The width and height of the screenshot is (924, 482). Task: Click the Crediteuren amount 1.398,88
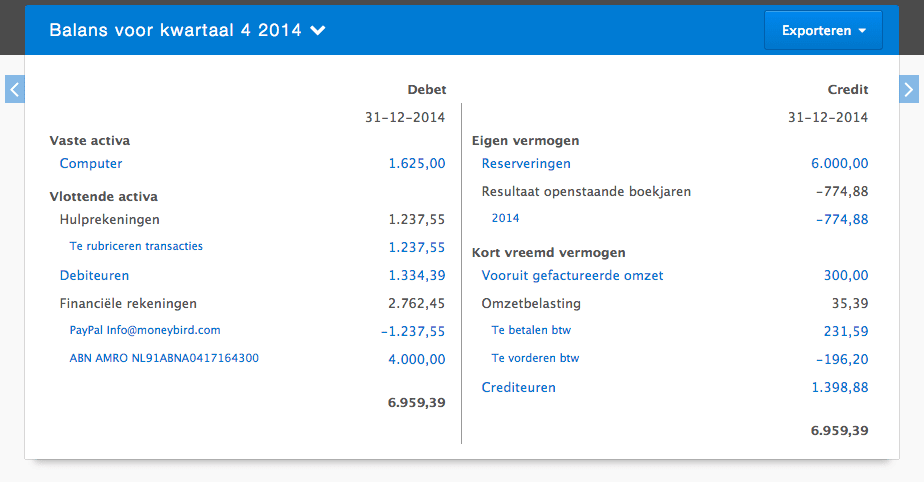(840, 387)
